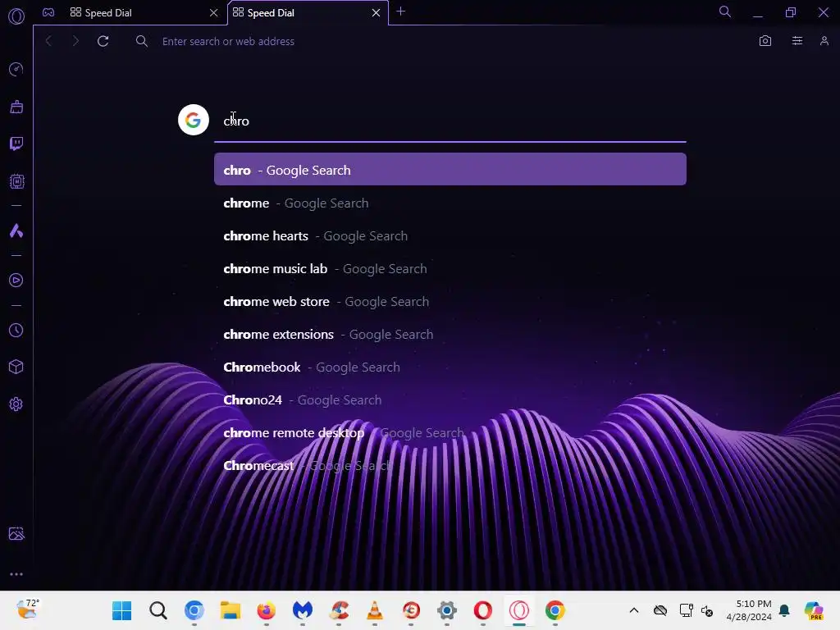Open wallpaper picture icon in sidebar
The height and width of the screenshot is (630, 840).
click(16, 533)
